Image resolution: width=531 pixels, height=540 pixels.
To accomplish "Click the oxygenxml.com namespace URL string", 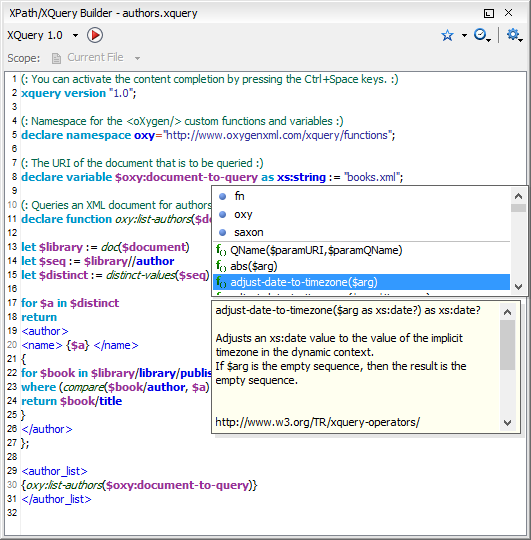I will tap(277, 135).
